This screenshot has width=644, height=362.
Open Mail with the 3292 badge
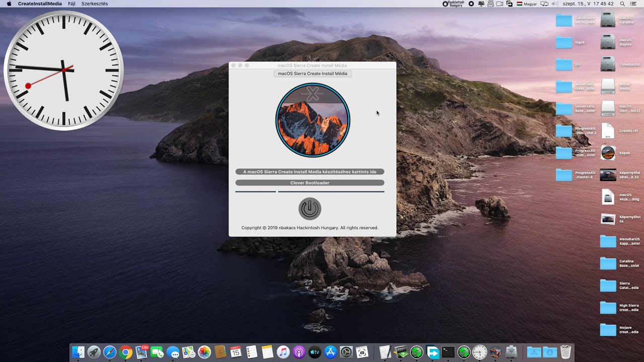(141, 352)
